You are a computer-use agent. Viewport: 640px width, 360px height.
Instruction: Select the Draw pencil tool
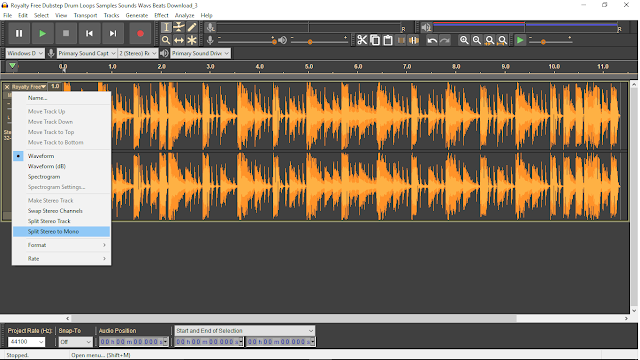pyautogui.click(x=192, y=27)
